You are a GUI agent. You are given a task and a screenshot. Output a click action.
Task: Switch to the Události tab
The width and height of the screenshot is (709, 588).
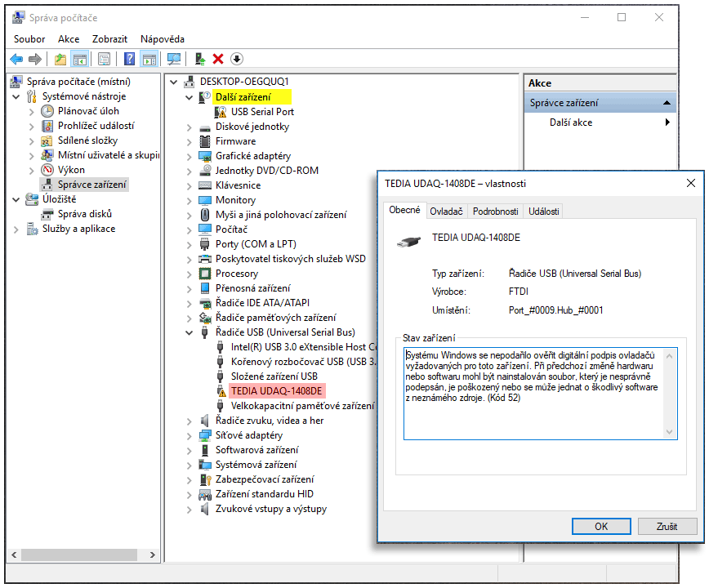click(x=544, y=211)
